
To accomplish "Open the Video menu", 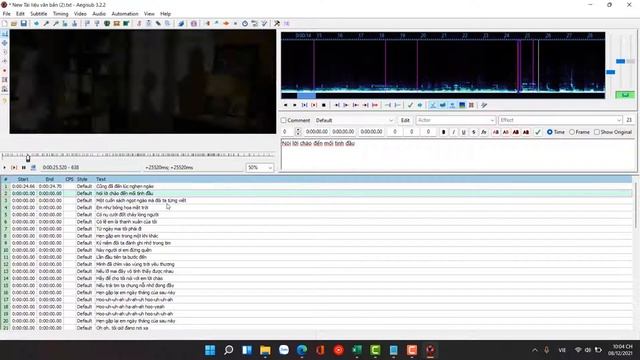I will pyautogui.click(x=80, y=14).
